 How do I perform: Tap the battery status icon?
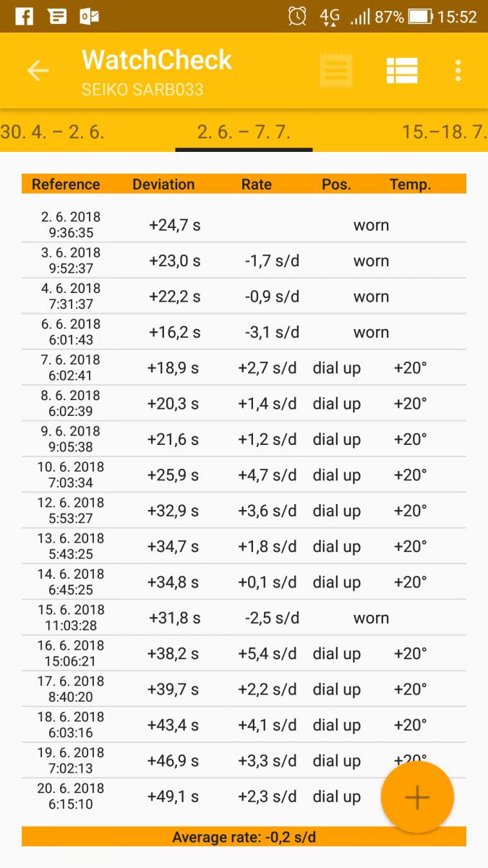[420, 17]
